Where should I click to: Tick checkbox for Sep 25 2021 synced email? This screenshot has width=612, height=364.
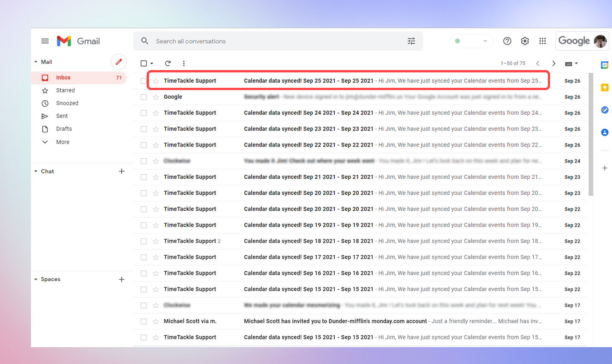tap(143, 81)
